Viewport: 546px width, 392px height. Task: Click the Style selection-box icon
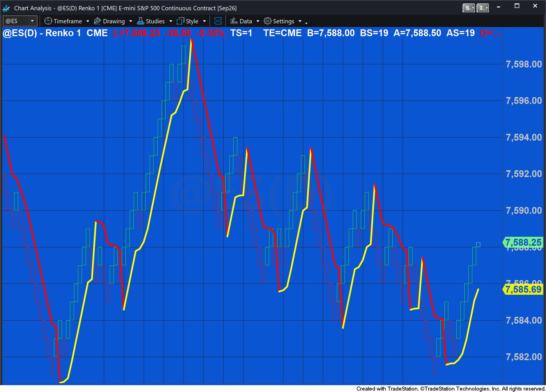pos(180,21)
